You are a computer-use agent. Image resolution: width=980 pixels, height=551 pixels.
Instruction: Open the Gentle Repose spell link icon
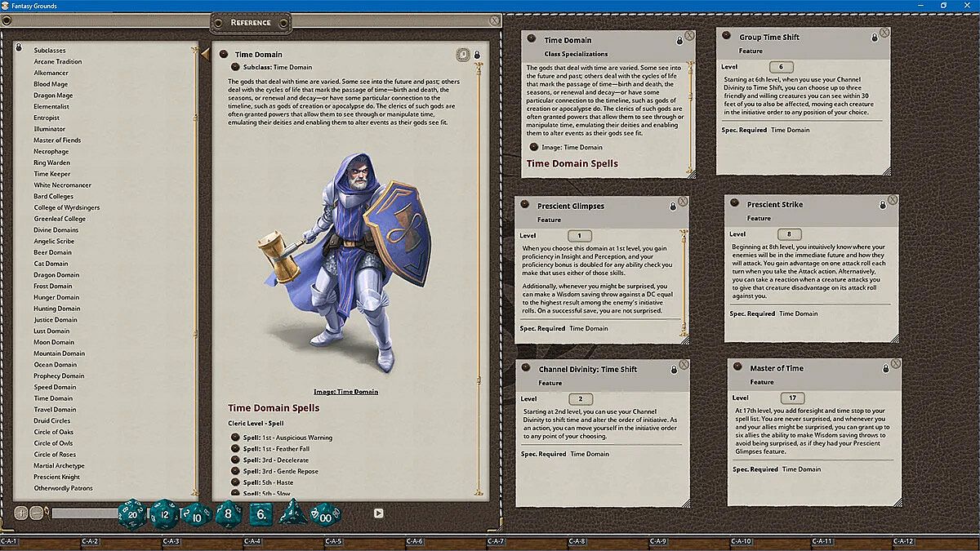[x=235, y=471]
